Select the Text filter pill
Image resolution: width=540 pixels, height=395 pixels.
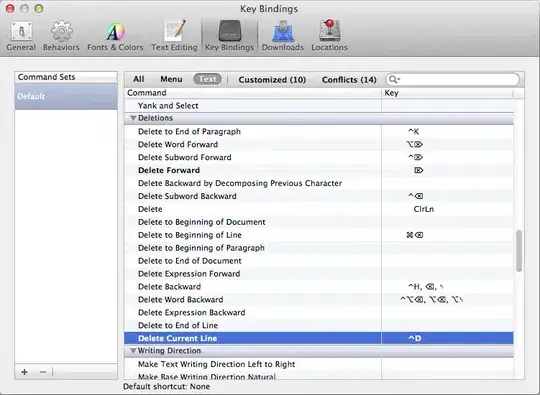pyautogui.click(x=207, y=79)
